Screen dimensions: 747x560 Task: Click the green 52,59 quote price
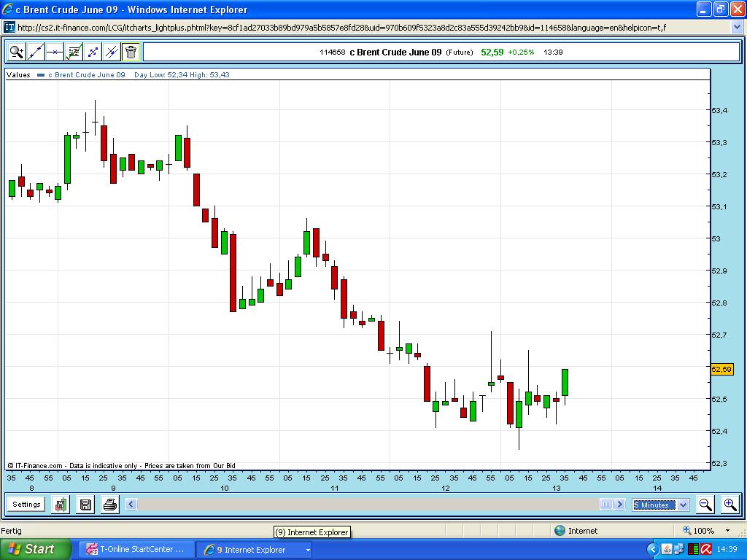coord(492,52)
